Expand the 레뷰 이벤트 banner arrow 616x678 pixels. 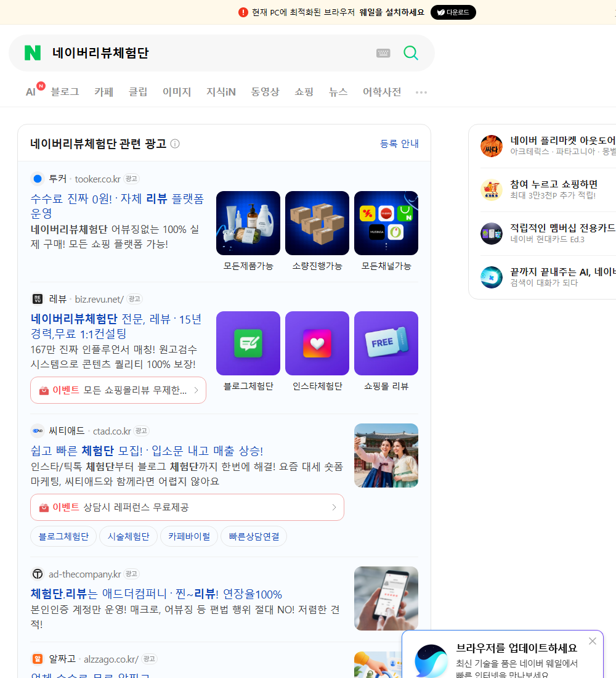point(197,390)
